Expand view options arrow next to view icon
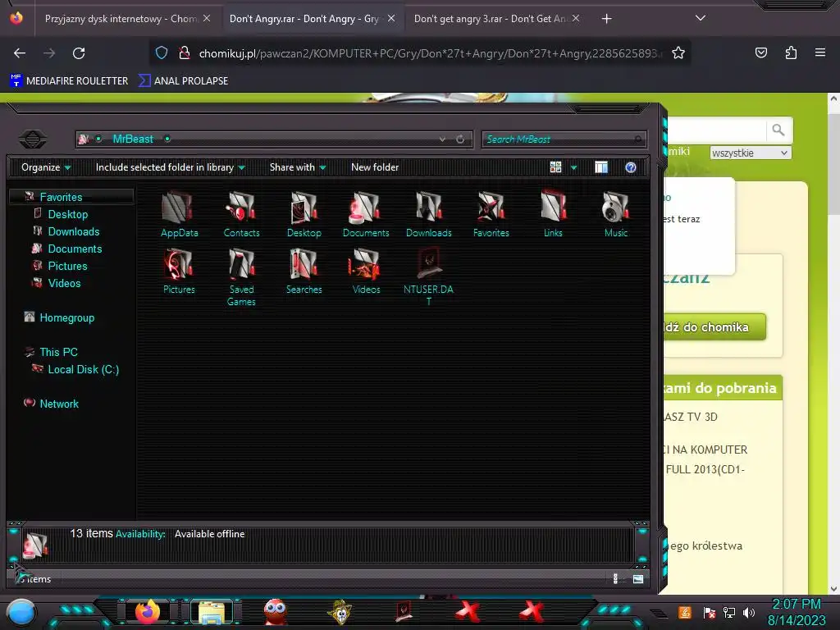840x630 pixels. tap(573, 167)
